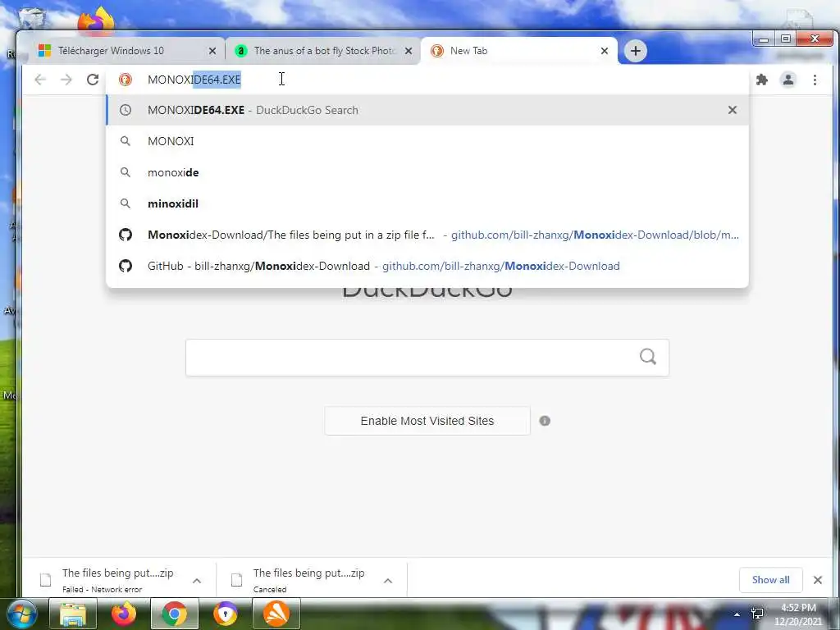Click the back navigation arrow
Viewport: 840px width, 630px height.
click(40, 80)
